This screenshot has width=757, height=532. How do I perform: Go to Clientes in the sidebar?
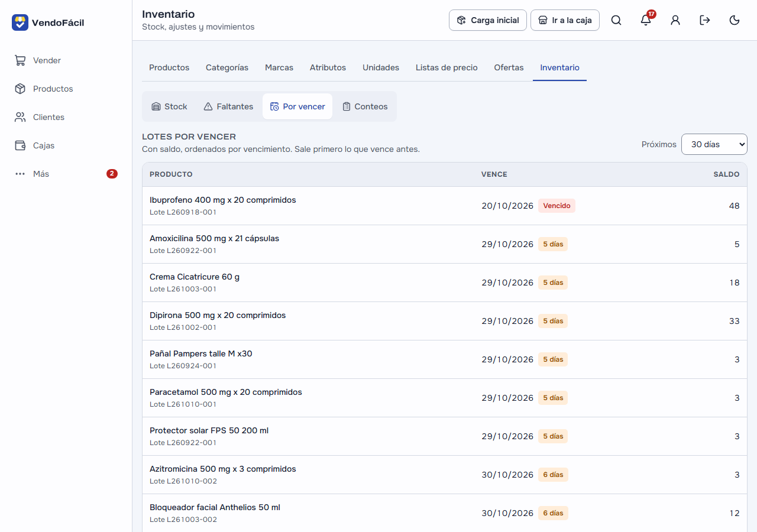66,117
